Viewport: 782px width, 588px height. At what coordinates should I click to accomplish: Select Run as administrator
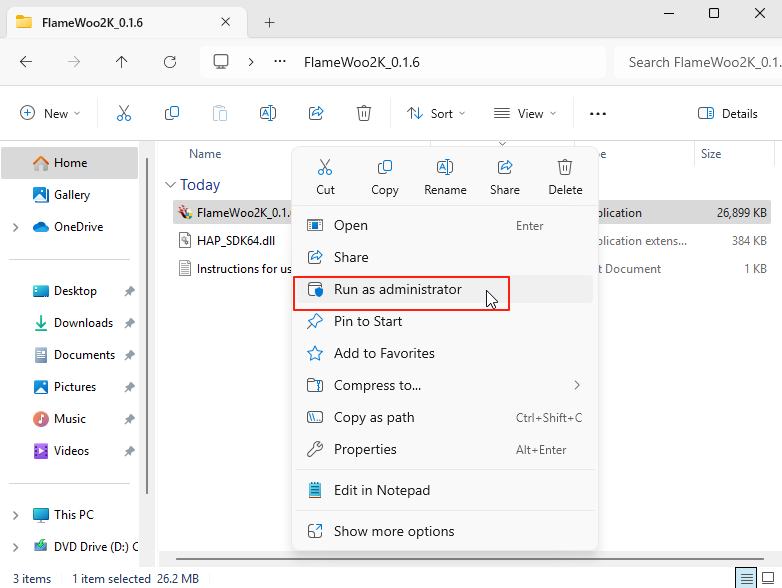398,290
